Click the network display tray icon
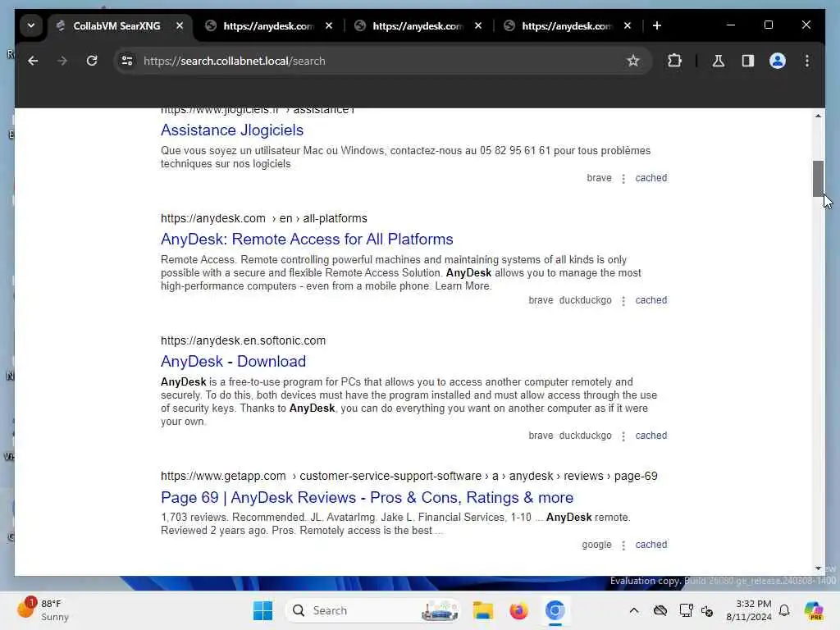Screen dimensions: 840x630 [686, 610]
